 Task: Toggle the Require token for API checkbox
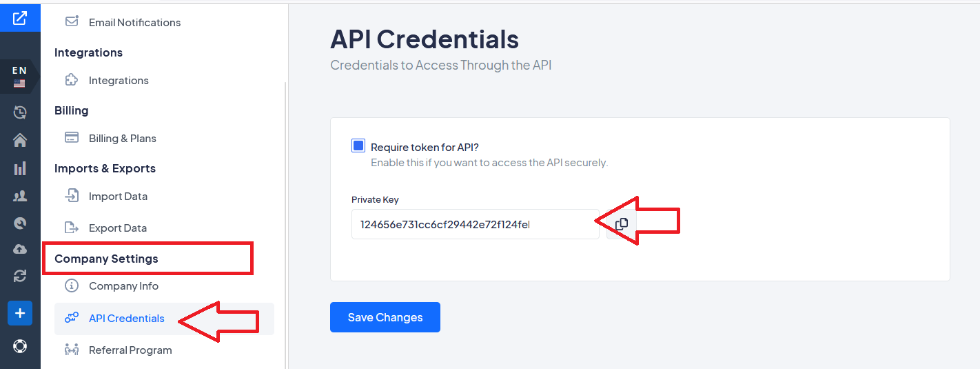pyautogui.click(x=358, y=146)
